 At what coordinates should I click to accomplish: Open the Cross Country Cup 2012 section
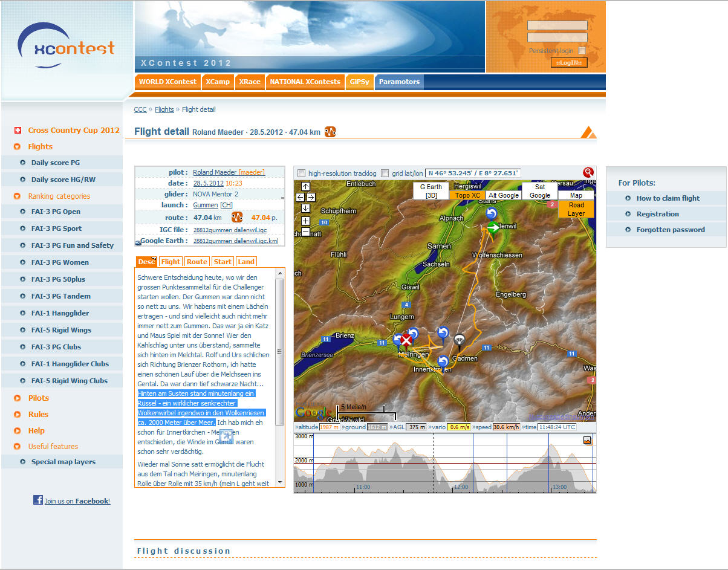click(x=74, y=130)
